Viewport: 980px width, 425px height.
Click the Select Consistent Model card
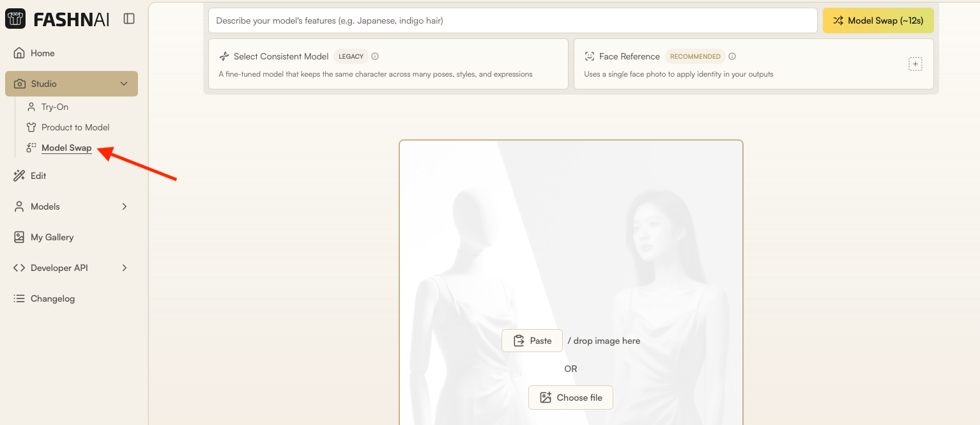[388, 64]
